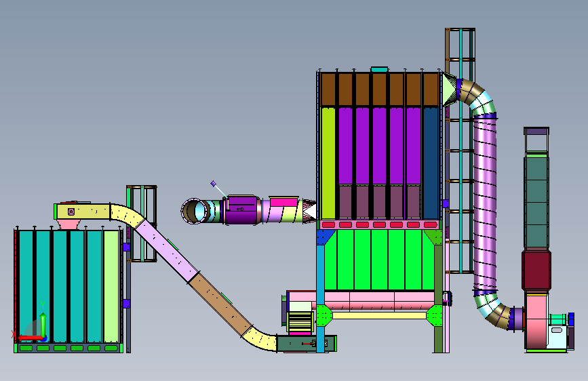Select the yellow louvered motor
This screenshot has height=381, width=588.
[299, 322]
